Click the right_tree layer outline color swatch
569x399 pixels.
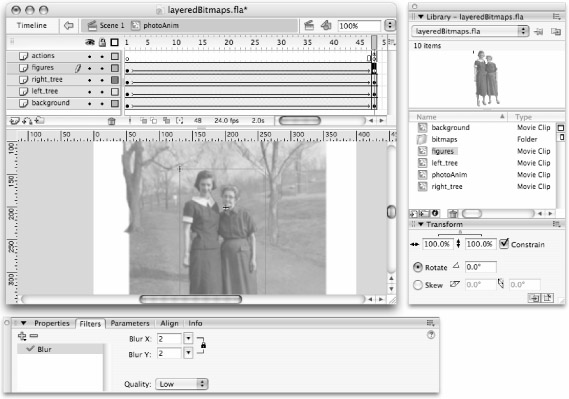(x=115, y=79)
